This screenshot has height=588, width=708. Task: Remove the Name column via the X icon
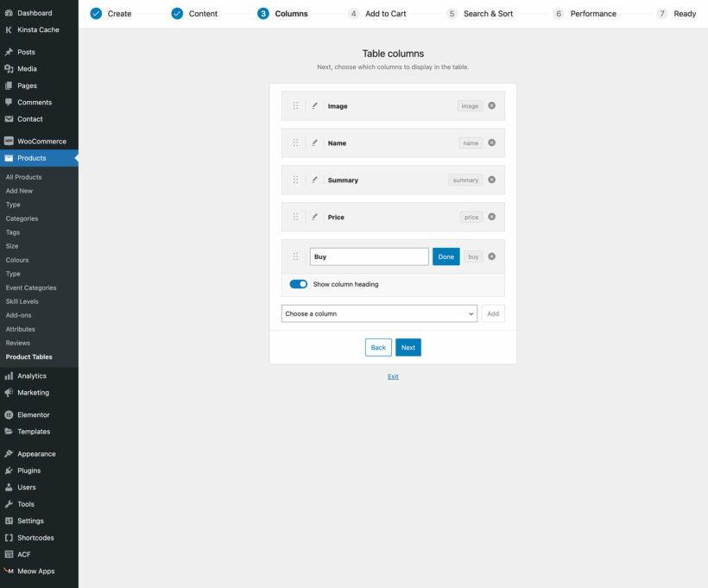pos(491,142)
